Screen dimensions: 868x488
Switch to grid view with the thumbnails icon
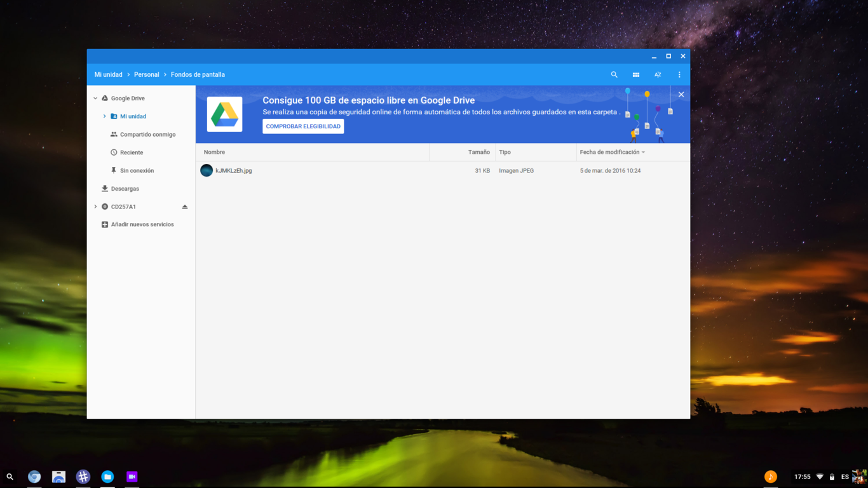(635, 74)
